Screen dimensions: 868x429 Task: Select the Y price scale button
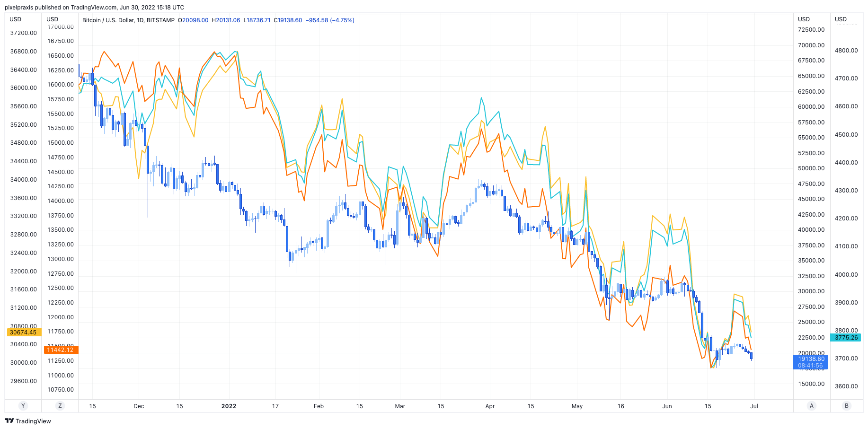pos(23,406)
